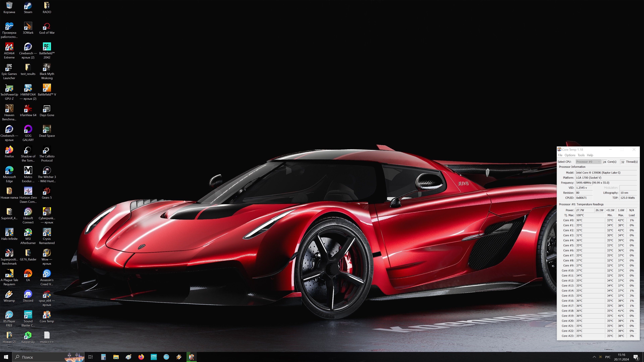Image resolution: width=644 pixels, height=362 pixels.
Task: Open the HWiNFO64 desktop shortcut
Action: tap(28, 88)
